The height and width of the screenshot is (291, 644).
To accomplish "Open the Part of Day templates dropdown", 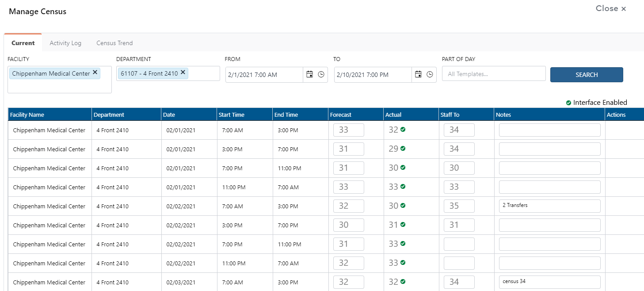I will click(x=493, y=74).
